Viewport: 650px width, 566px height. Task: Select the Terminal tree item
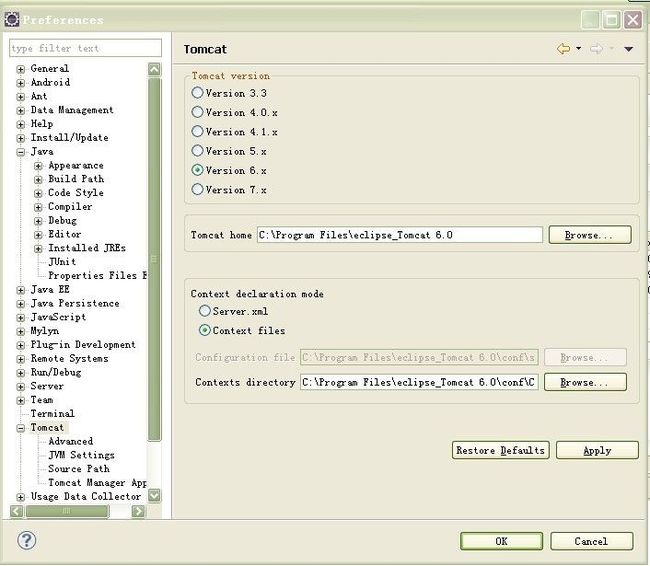52,413
